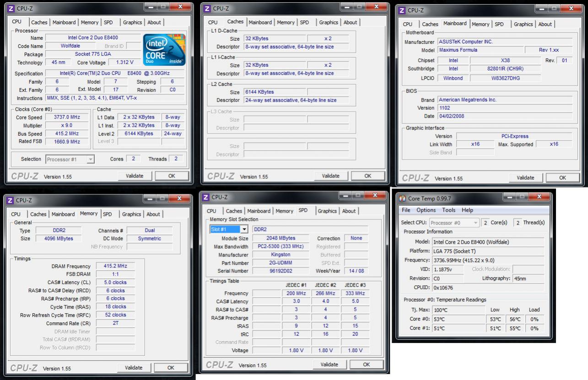
Task: Click Part Number 2G-UDIMM
Action: pyautogui.click(x=281, y=263)
